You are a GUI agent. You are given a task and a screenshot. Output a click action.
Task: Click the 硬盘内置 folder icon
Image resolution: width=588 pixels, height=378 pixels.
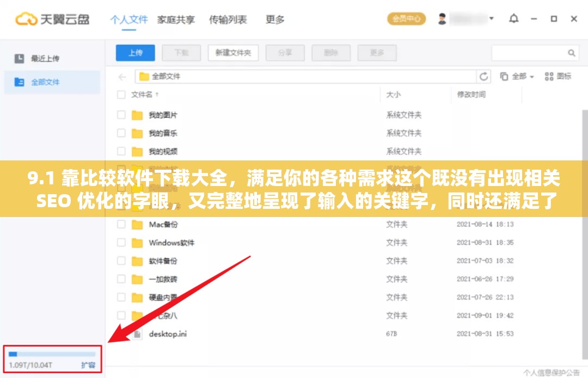click(137, 298)
